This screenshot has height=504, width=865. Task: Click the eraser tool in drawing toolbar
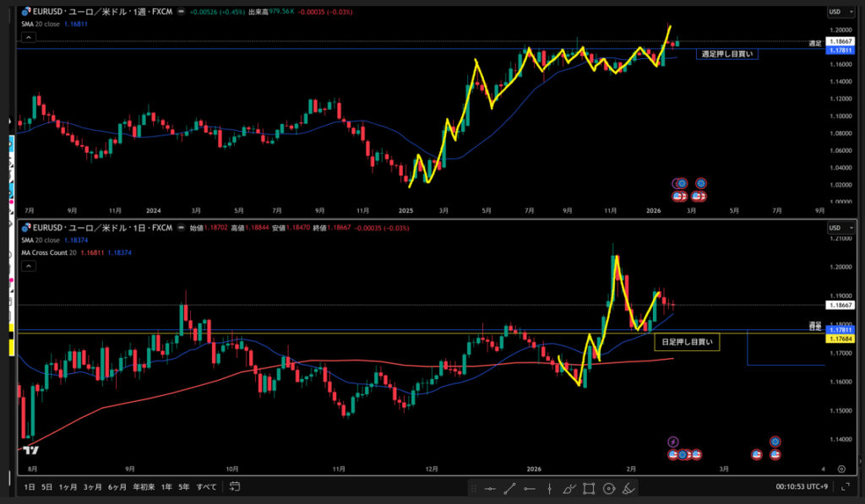click(628, 488)
